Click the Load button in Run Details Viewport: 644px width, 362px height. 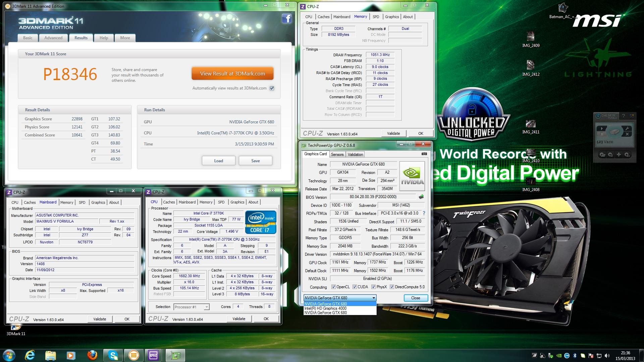click(218, 161)
